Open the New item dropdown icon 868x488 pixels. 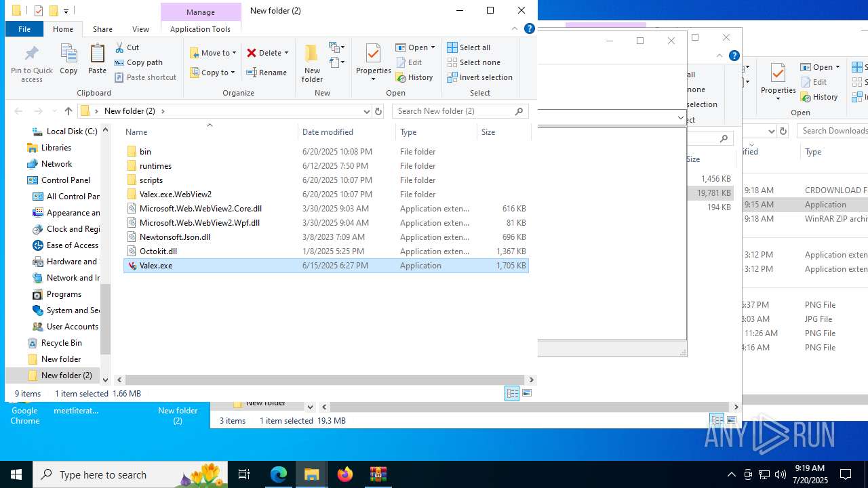pos(337,47)
